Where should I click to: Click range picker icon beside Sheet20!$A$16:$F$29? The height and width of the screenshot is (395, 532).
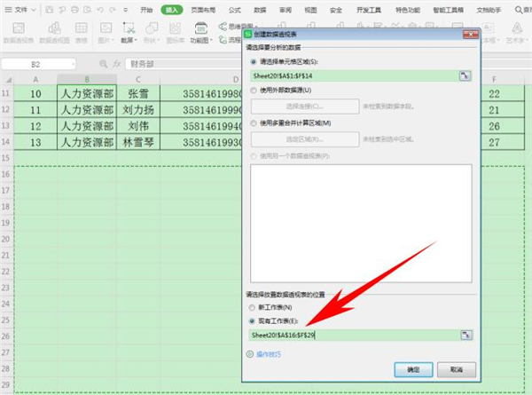coord(464,335)
